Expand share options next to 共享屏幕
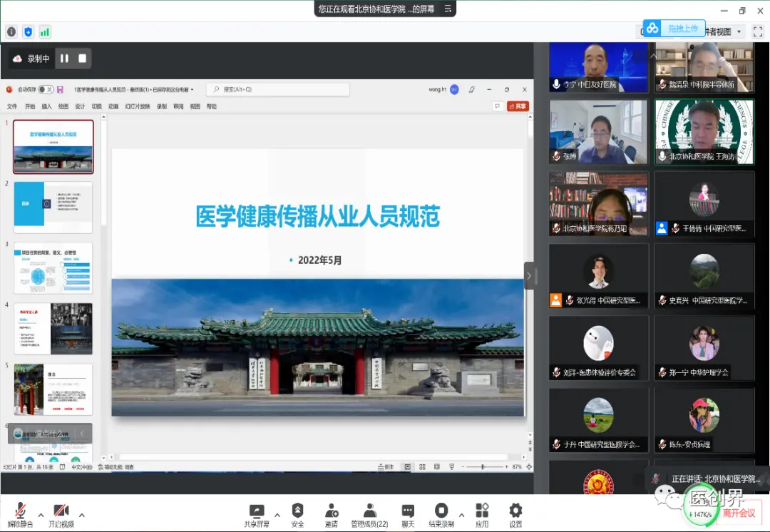770x532 pixels. [x=277, y=515]
